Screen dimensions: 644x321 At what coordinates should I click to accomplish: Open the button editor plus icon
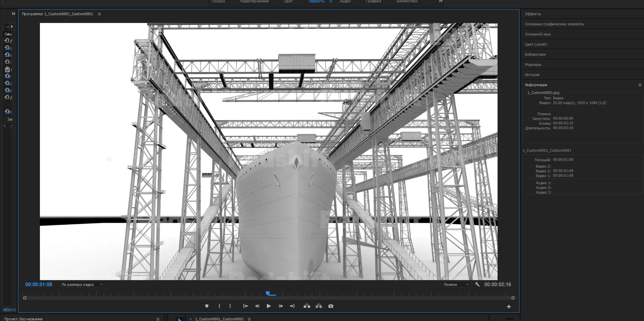click(509, 306)
